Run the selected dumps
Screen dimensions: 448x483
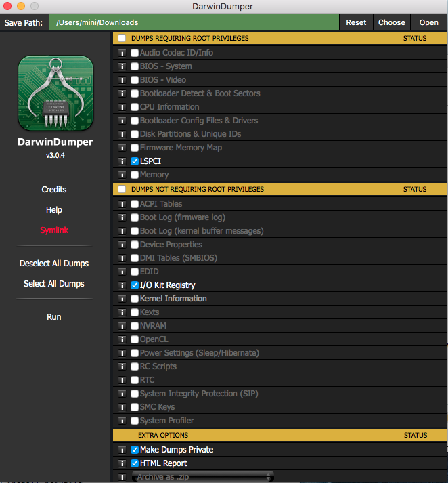(x=54, y=317)
